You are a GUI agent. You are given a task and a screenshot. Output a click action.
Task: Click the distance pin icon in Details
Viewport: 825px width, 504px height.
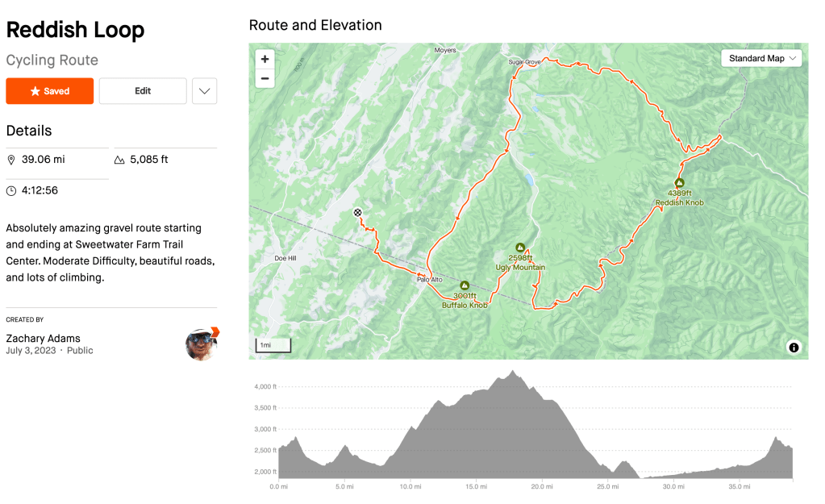coord(11,160)
